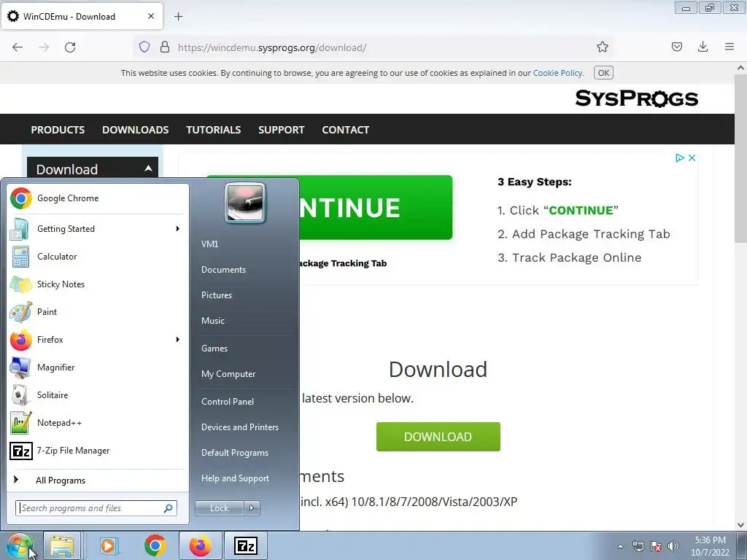This screenshot has height=560, width=747.
Task: Dismiss cookie notice with OK
Action: coord(603,73)
